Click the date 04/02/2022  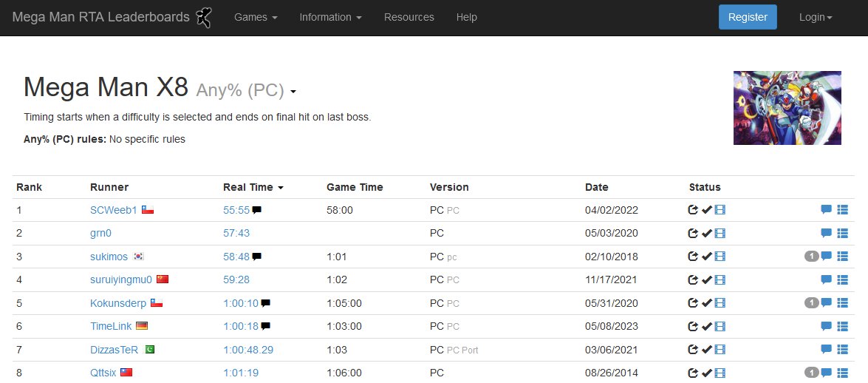612,211
